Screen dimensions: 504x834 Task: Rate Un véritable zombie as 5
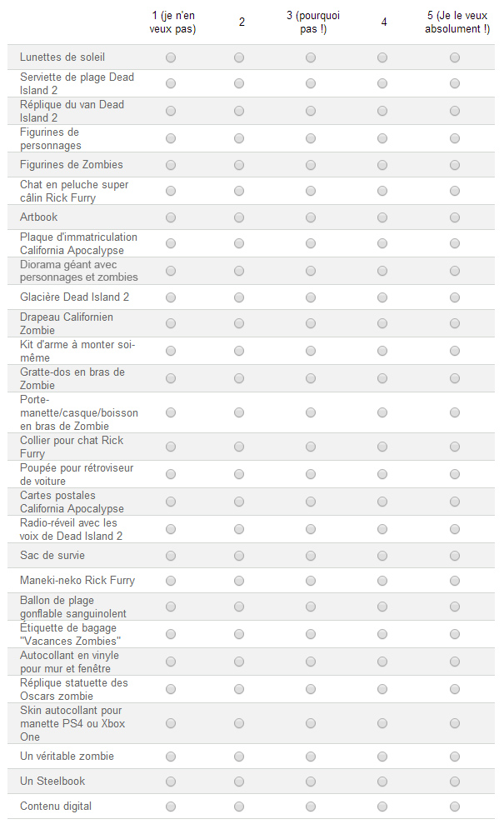pos(455,757)
